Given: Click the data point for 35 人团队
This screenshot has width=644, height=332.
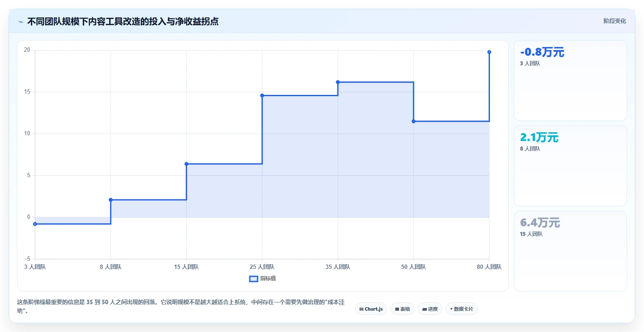Looking at the screenshot, I should [338, 82].
